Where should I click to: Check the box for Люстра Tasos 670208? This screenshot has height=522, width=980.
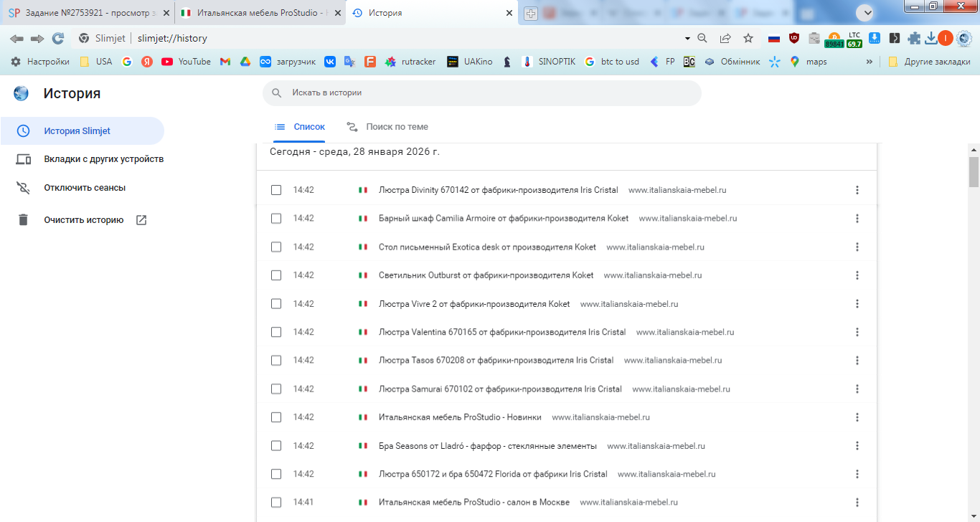click(x=276, y=360)
